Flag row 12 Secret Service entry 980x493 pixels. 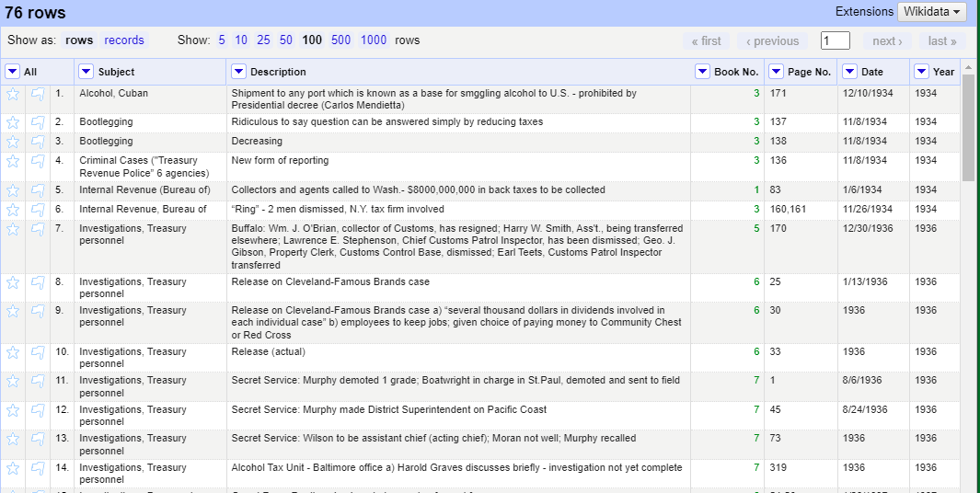38,410
